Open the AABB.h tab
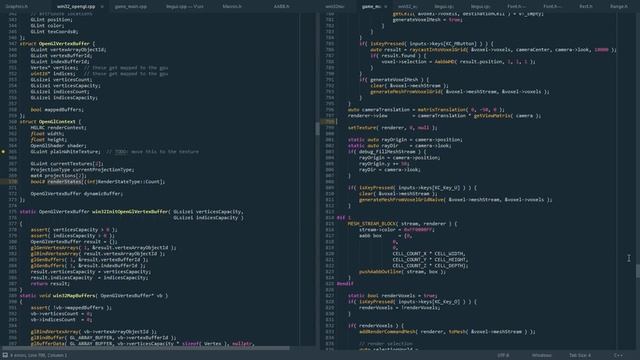This screenshot has height=360, width=640. click(x=281, y=7)
